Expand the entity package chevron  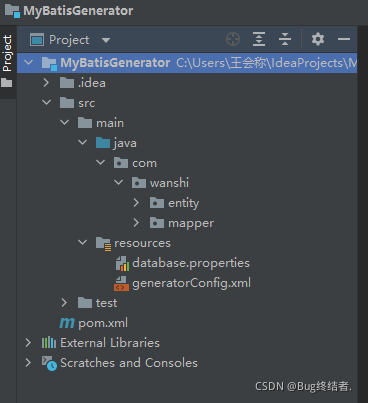(x=136, y=202)
